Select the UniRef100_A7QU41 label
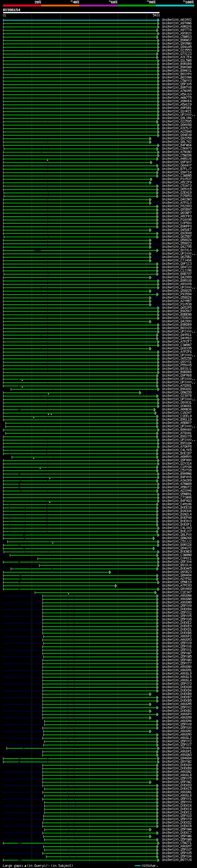Image resolution: width=197 pixels, height=868 pixels. pyautogui.click(x=176, y=433)
